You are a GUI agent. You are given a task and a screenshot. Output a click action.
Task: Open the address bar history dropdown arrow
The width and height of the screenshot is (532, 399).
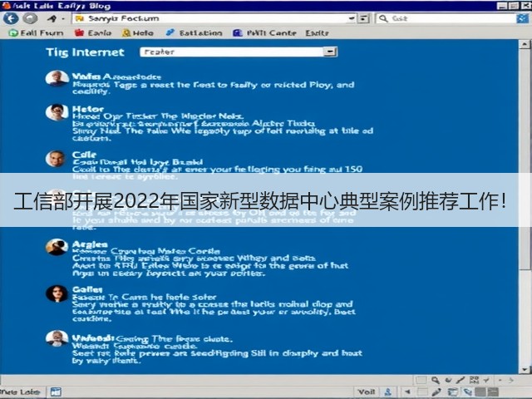(x=352, y=18)
